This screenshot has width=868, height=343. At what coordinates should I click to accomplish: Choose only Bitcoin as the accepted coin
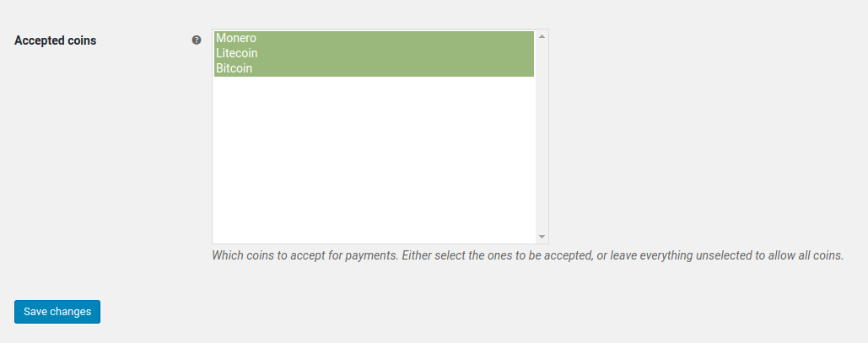pos(375,68)
